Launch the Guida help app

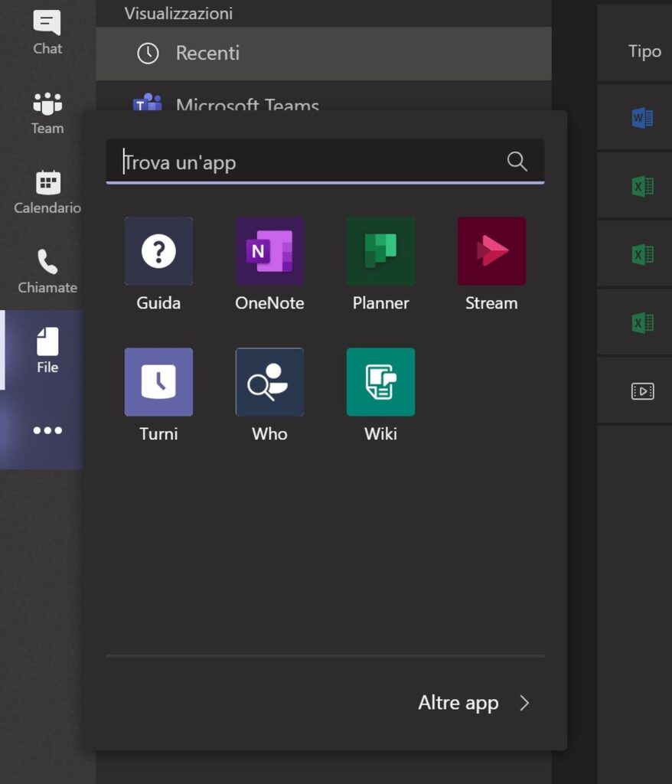(x=158, y=264)
